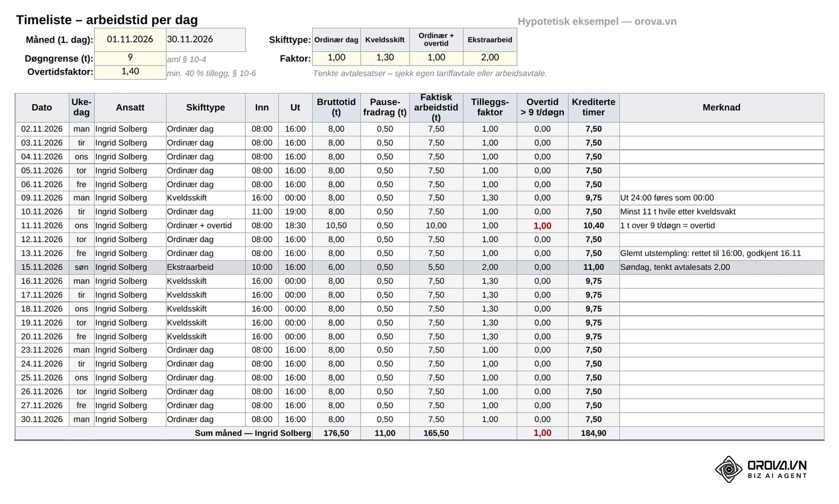Click the end date cell 30.11.2026

tap(206, 40)
